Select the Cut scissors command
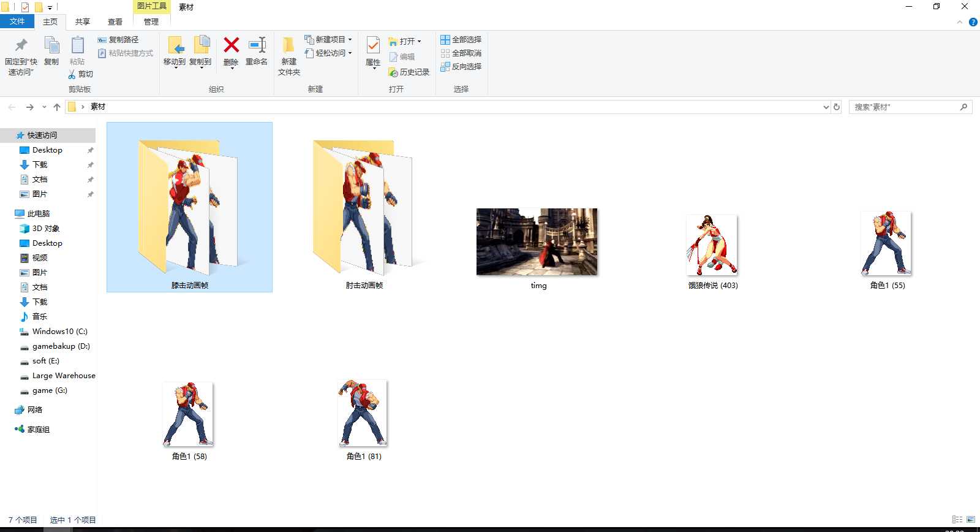Viewport: 980px width, 532px height. pos(80,74)
